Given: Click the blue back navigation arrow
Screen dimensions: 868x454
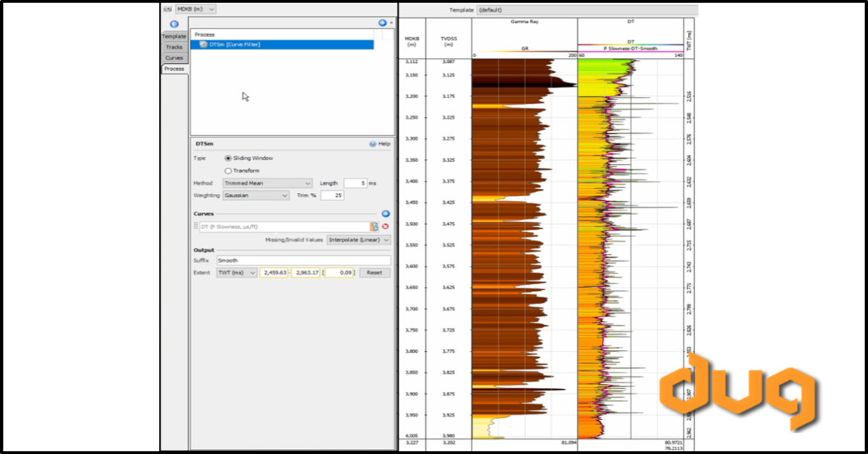Looking at the screenshot, I should click(174, 24).
